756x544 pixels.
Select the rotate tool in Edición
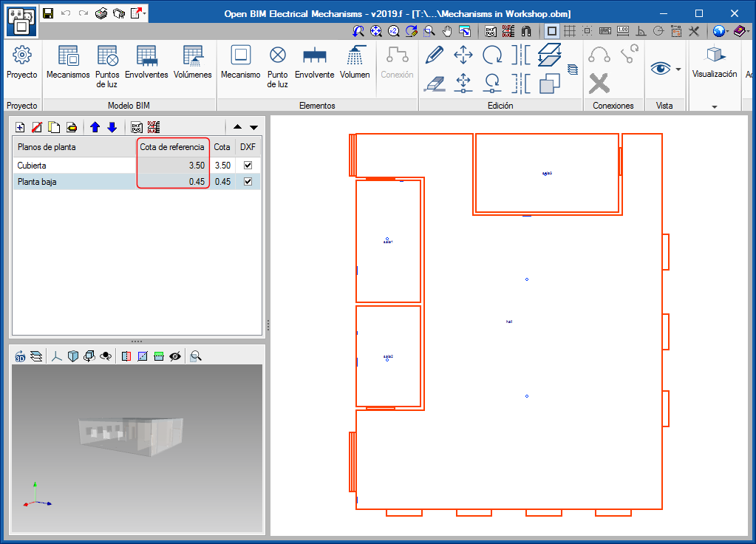[x=492, y=55]
